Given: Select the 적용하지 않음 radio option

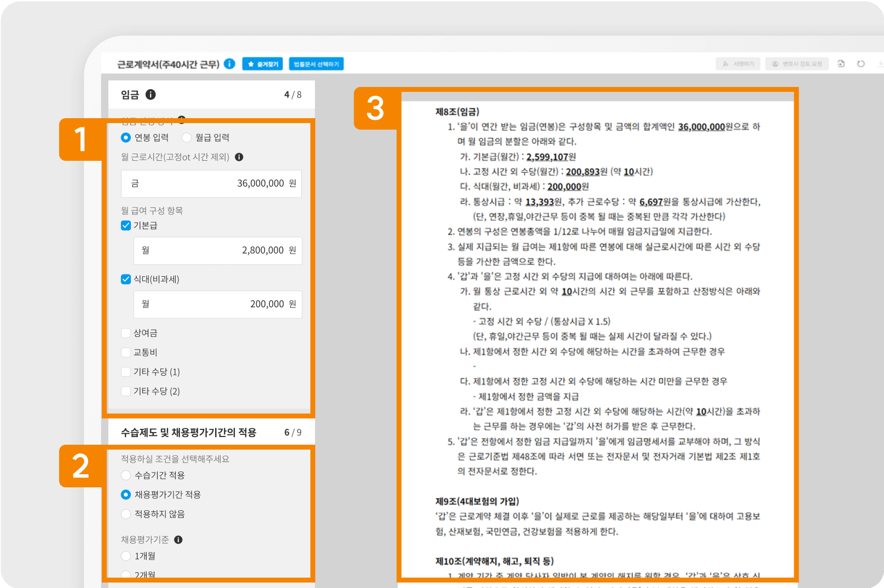Looking at the screenshot, I should [126, 514].
